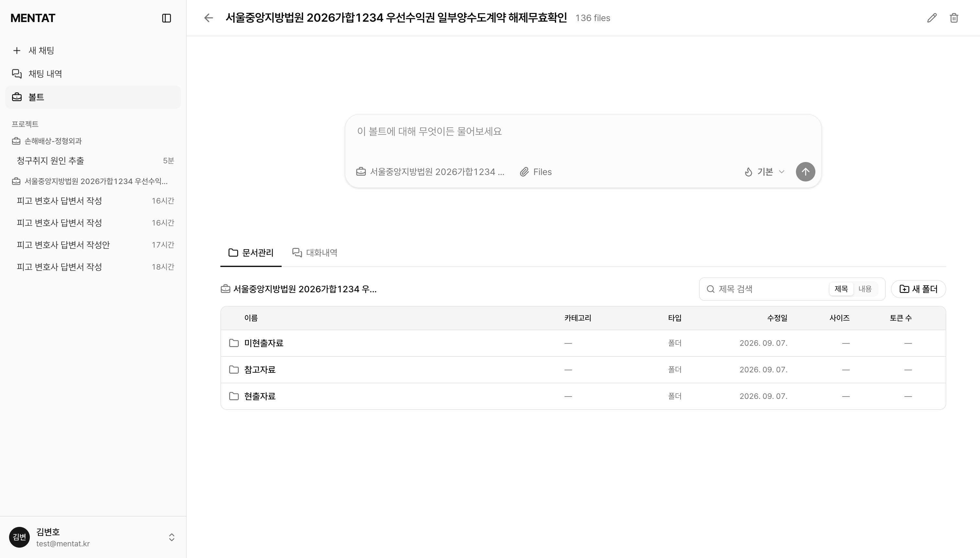This screenshot has height=558, width=980.
Task: Select 볼트 in the sidebar
Action: point(93,97)
